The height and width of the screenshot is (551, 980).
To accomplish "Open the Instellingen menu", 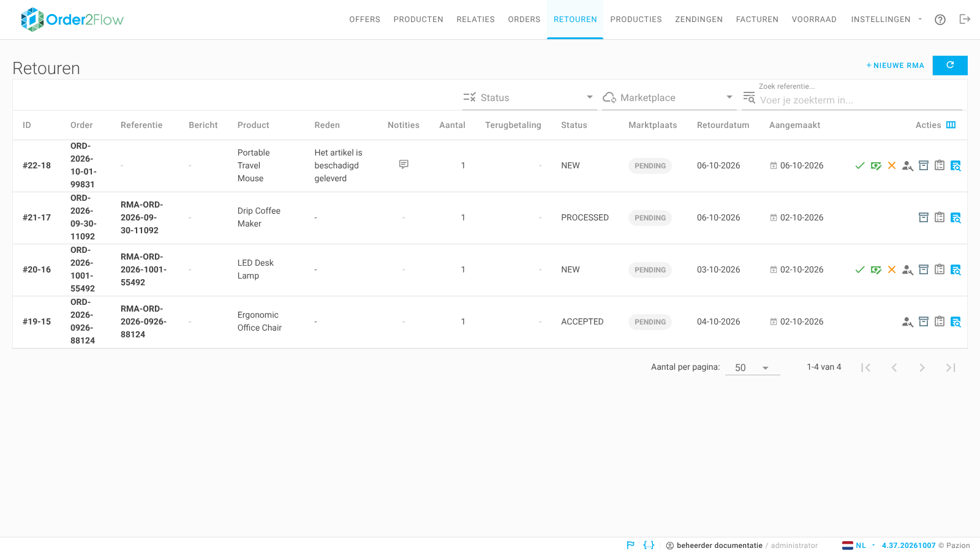I will (x=886, y=20).
